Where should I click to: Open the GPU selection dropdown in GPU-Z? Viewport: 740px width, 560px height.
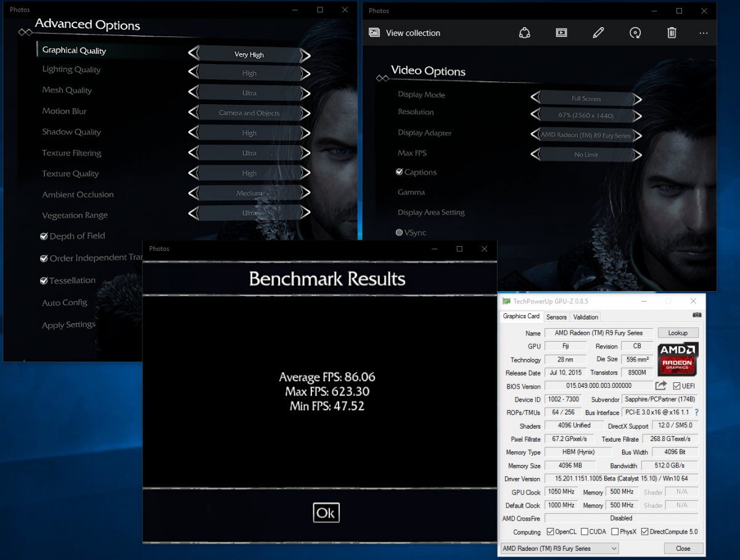coord(559,548)
